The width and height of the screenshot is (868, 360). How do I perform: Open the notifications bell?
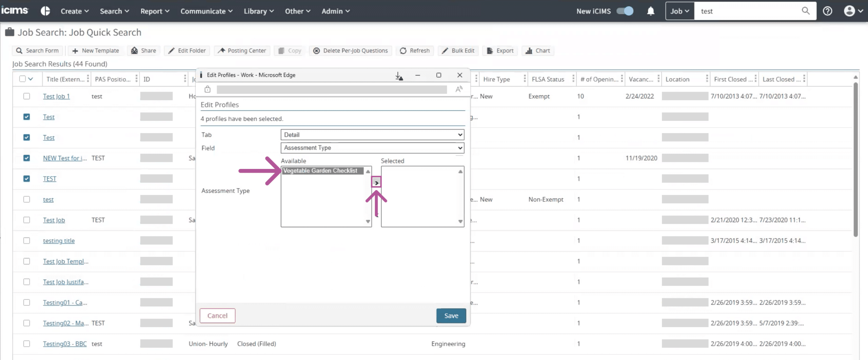[x=650, y=11]
